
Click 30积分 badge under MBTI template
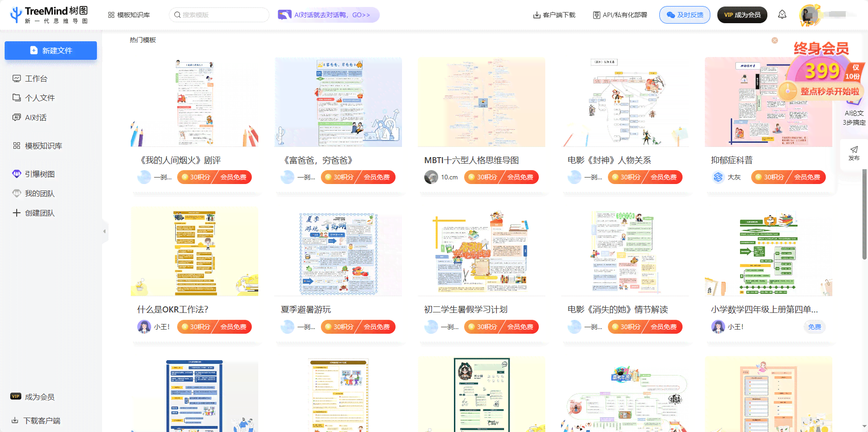(x=483, y=177)
